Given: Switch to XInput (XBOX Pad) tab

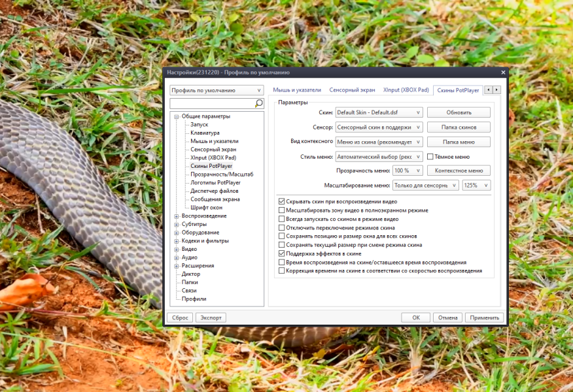Looking at the screenshot, I should 406,90.
